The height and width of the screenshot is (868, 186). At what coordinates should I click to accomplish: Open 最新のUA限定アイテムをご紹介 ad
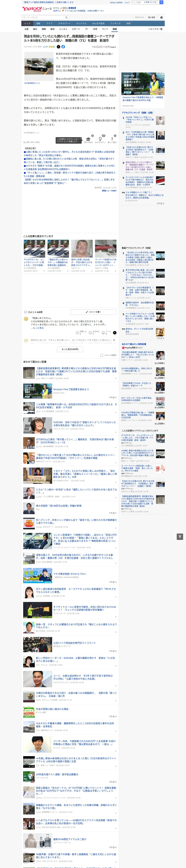click(x=70, y=839)
